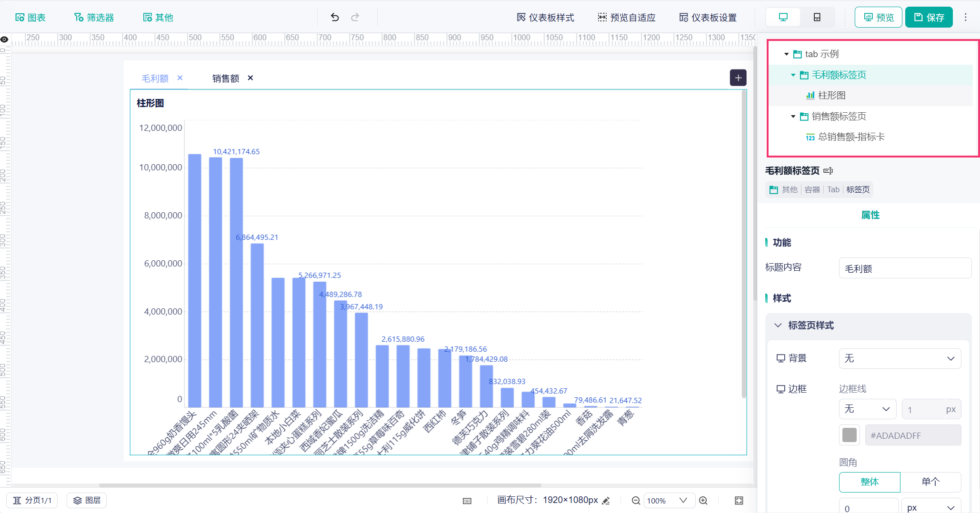Open the 背景 dropdown set to 无
Image resolution: width=980 pixels, height=513 pixels.
click(900, 359)
